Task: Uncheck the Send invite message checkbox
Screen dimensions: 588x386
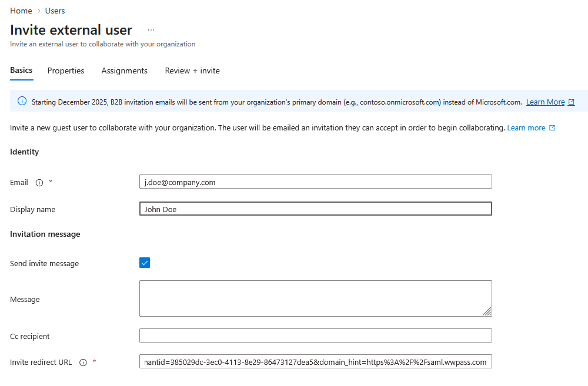Action: coord(145,263)
